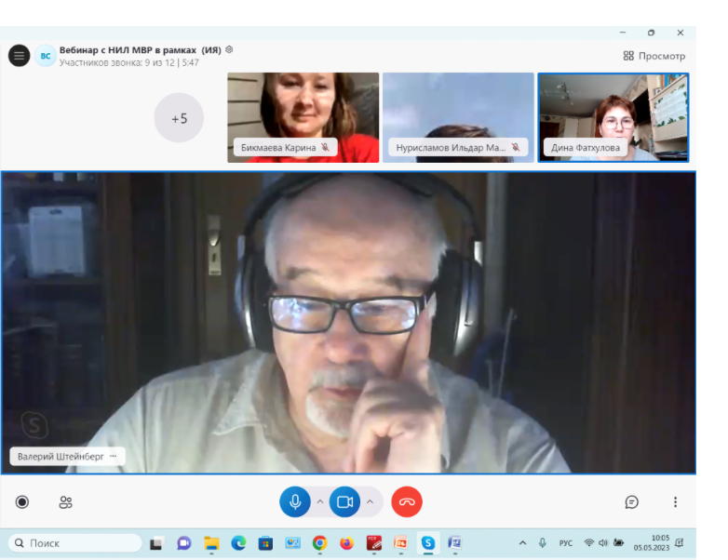Open the hamburger menu at top left
This screenshot has width=728, height=560.
click(x=19, y=56)
